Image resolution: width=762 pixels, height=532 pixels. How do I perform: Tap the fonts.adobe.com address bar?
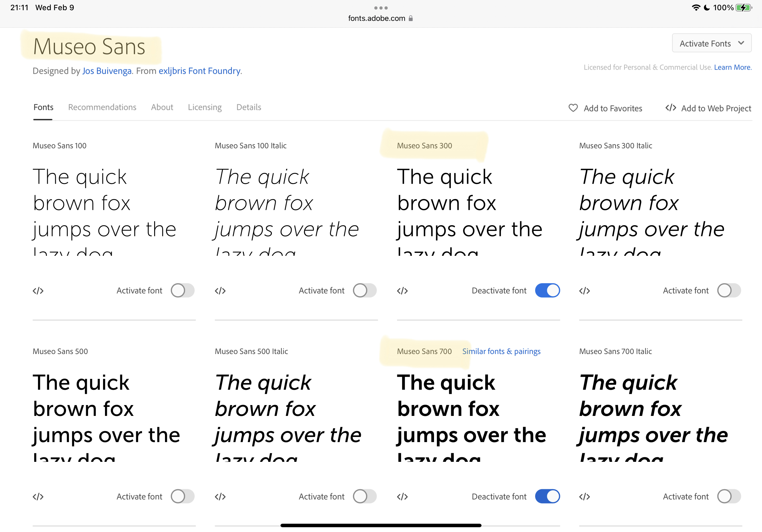click(x=376, y=18)
